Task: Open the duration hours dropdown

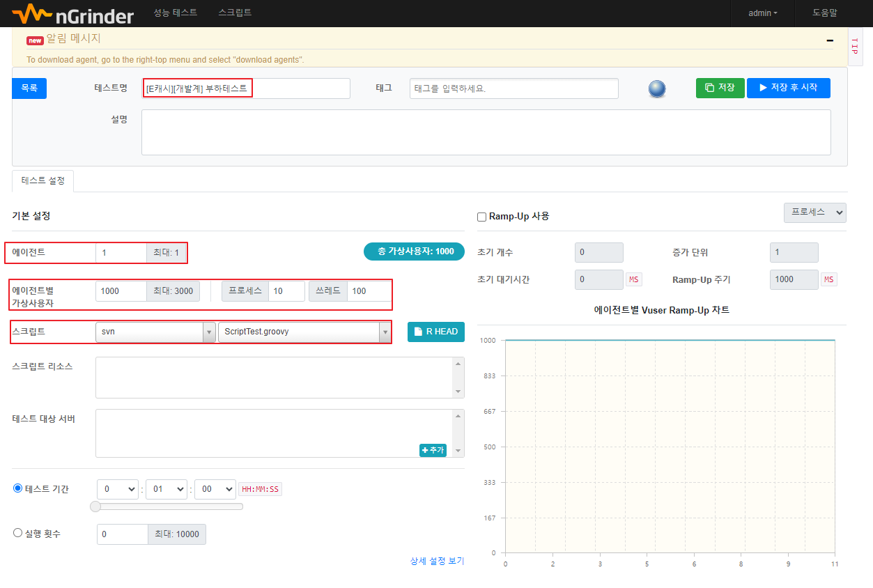Action: (x=118, y=489)
